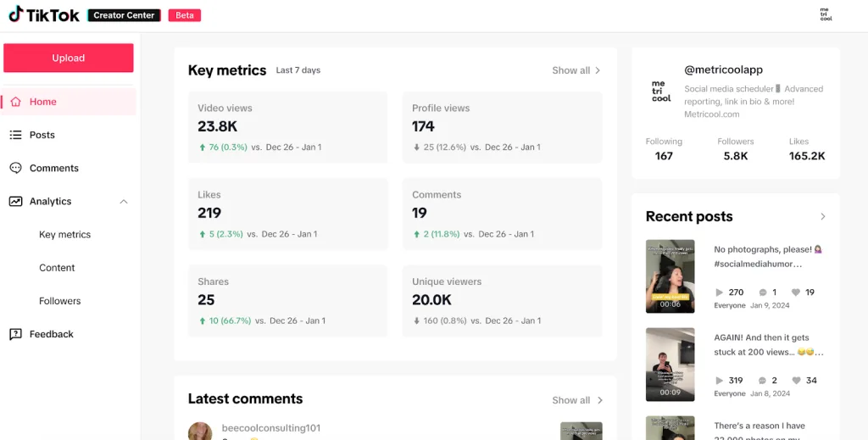
Task: Click the comment icon showing 2 on post
Action: point(762,380)
